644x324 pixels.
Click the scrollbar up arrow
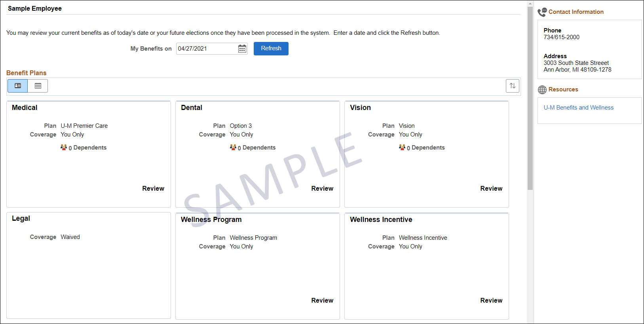(x=530, y=4)
